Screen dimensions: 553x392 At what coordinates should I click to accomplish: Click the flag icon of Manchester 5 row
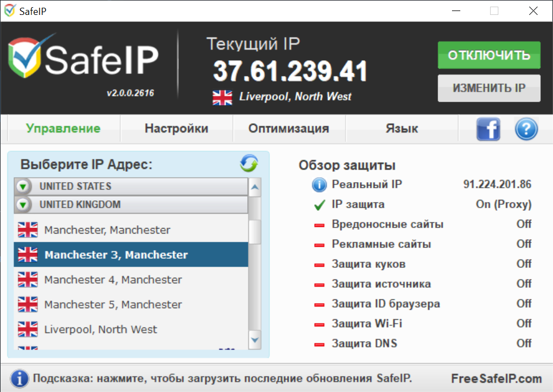coord(28,304)
